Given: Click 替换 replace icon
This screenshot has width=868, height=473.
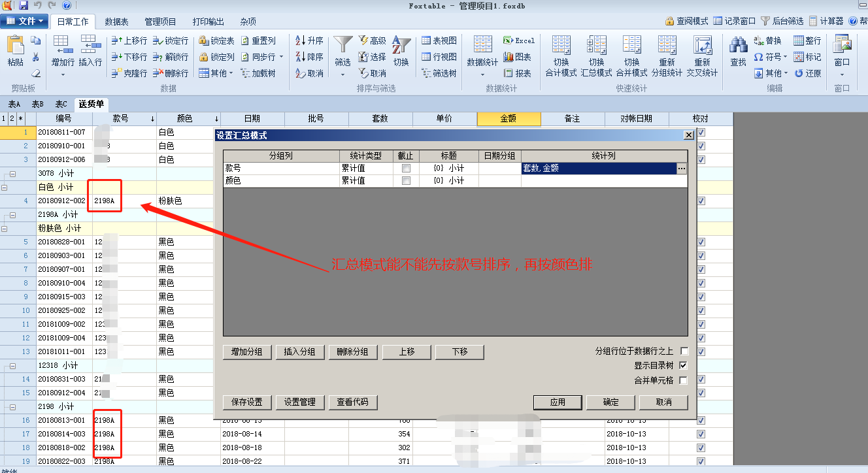Looking at the screenshot, I should (x=768, y=41).
